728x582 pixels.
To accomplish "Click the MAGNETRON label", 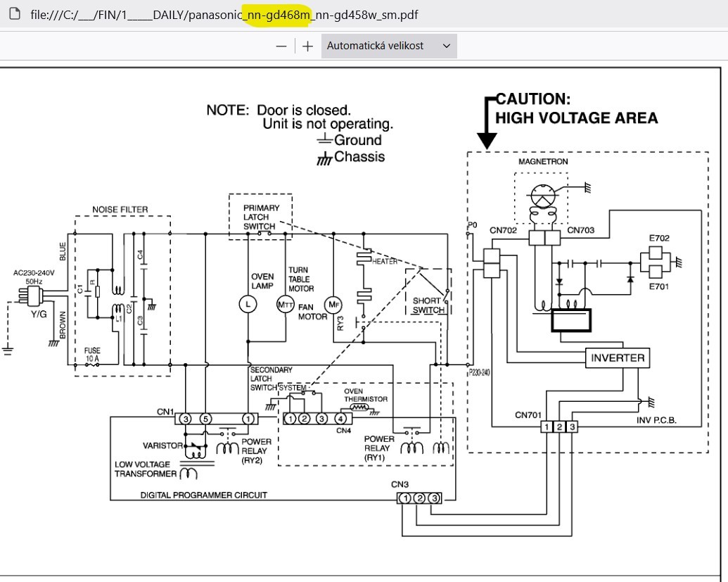I will (x=543, y=162).
